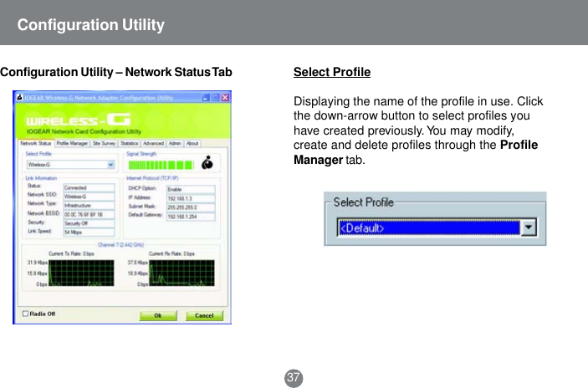Switch to the Network Status tab
Viewport: 588px width, 388px height.
pyautogui.click(x=36, y=144)
